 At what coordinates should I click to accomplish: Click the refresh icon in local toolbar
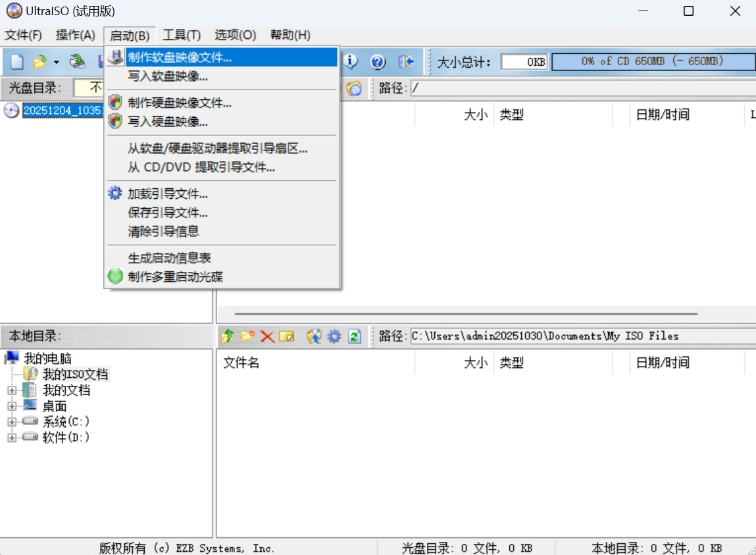click(355, 336)
